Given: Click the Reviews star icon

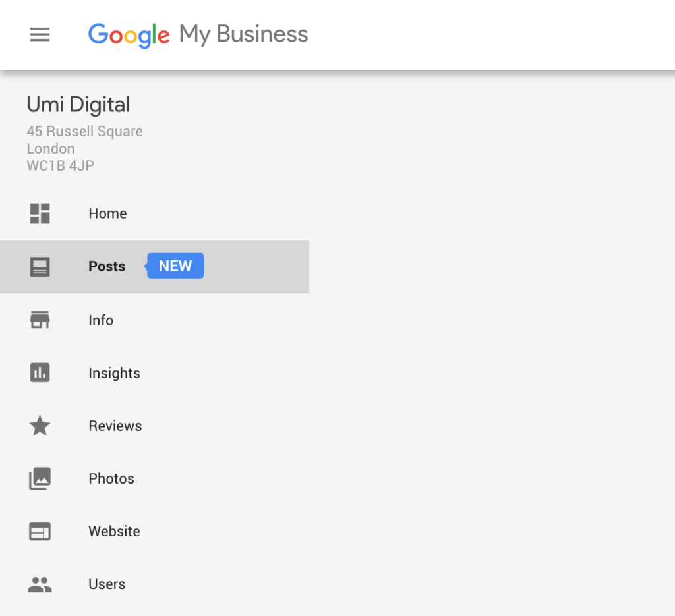Looking at the screenshot, I should [x=40, y=426].
